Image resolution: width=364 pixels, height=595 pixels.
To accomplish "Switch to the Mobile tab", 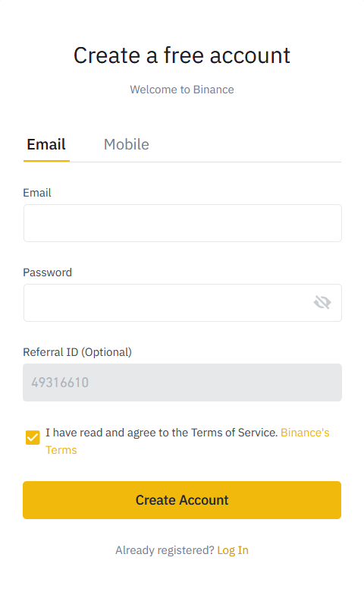I will pyautogui.click(x=126, y=144).
